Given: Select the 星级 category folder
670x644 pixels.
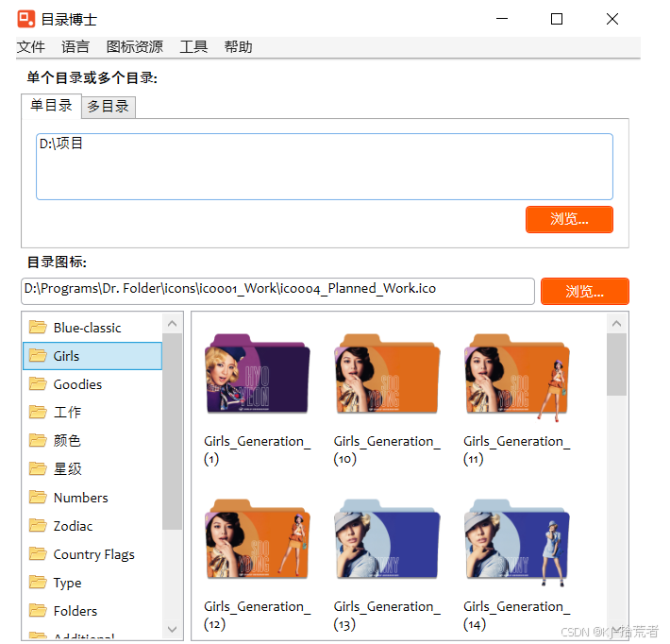Looking at the screenshot, I should click(x=92, y=469).
